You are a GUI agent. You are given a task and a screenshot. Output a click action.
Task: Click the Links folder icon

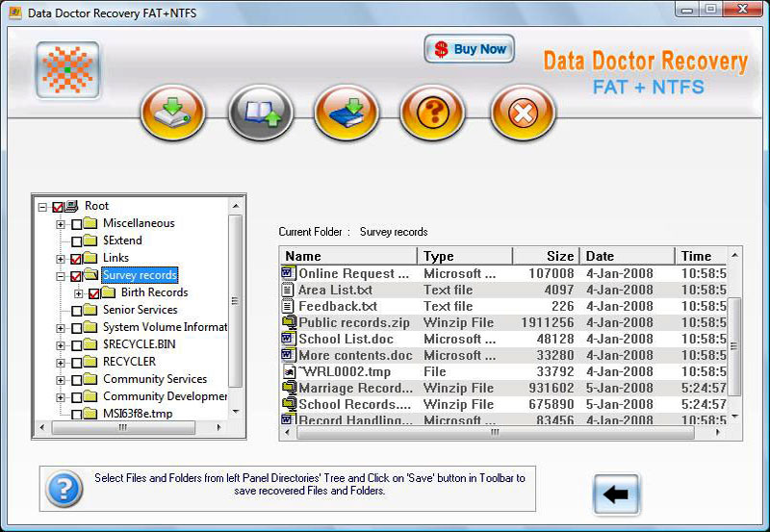pyautogui.click(x=90, y=257)
